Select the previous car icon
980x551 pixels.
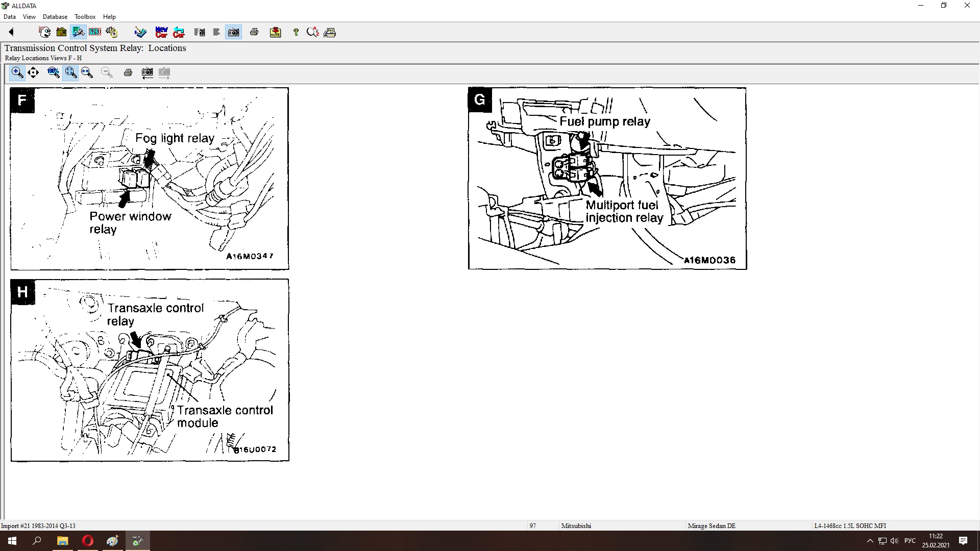(x=179, y=32)
